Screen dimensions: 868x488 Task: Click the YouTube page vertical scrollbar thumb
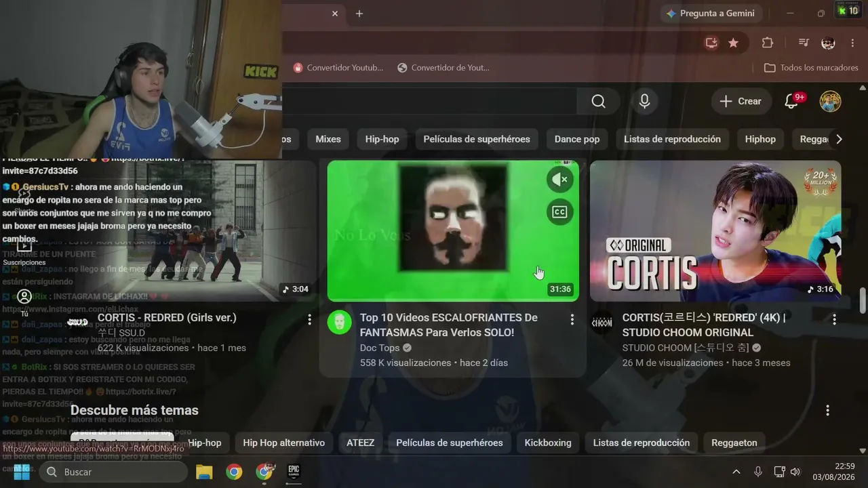click(863, 301)
